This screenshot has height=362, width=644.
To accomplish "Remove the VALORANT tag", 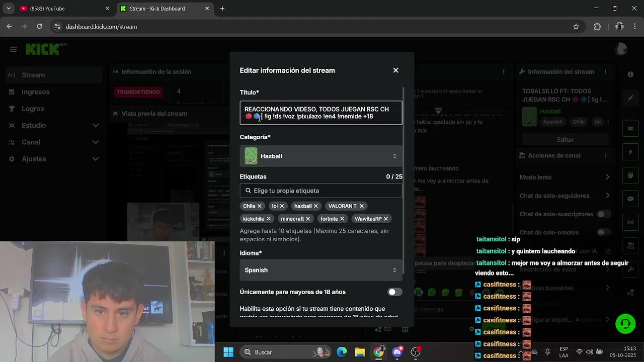I will coord(361,206).
